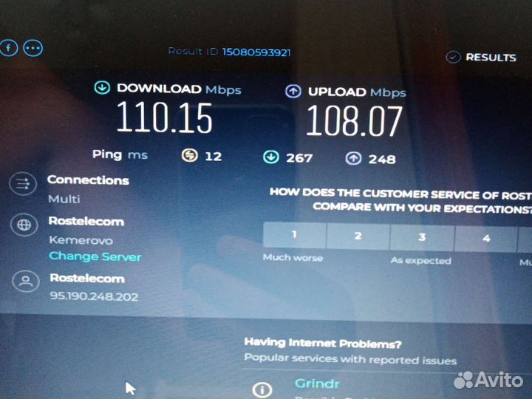532x399 pixels.
Task: Rate customer service as 3
Action: pos(422,237)
